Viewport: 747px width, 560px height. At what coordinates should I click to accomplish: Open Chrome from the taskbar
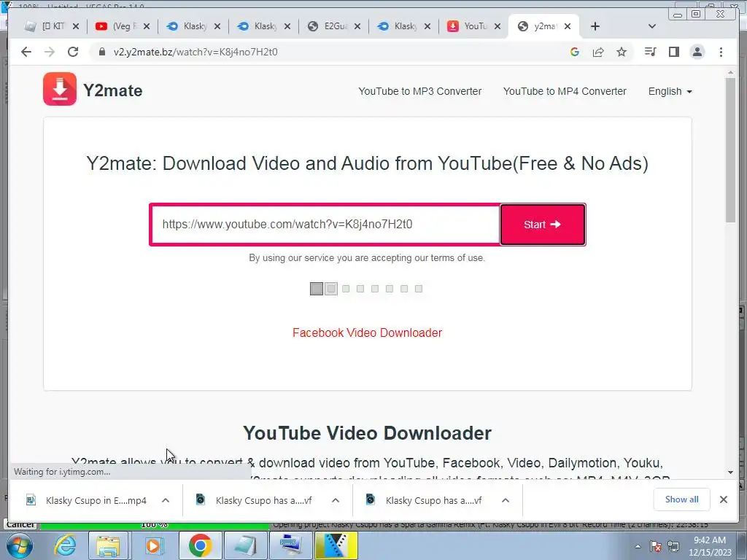tap(200, 545)
